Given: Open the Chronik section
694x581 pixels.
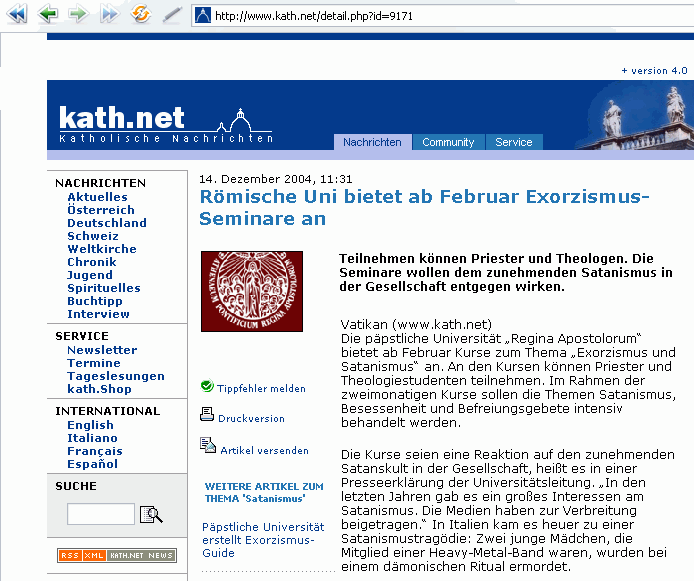Looking at the screenshot, I should pos(92,262).
